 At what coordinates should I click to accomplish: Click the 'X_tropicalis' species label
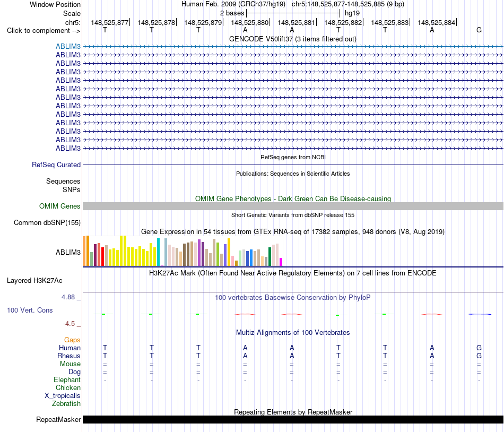(x=63, y=396)
